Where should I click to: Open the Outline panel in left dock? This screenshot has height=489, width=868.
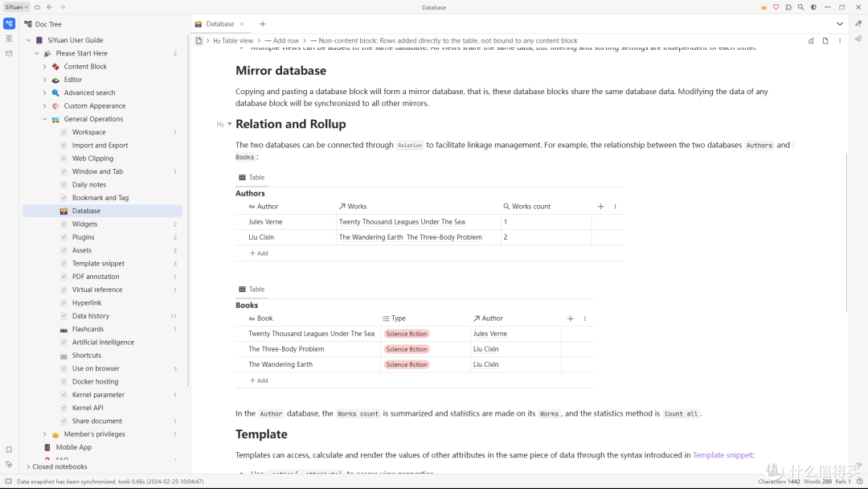(9, 39)
